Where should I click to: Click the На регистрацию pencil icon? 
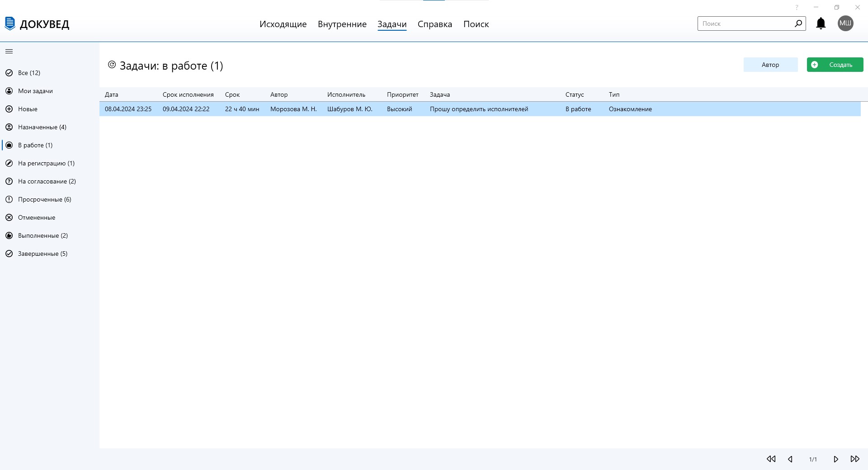click(x=9, y=163)
